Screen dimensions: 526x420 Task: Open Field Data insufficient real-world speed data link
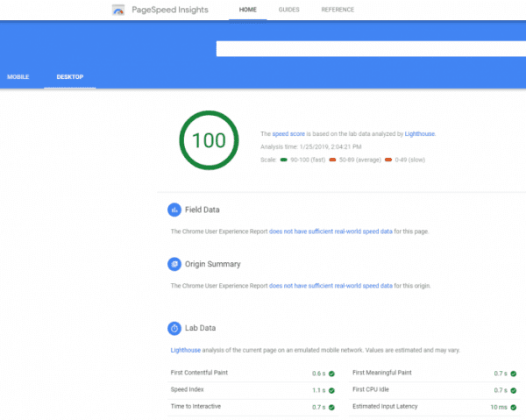click(x=331, y=231)
